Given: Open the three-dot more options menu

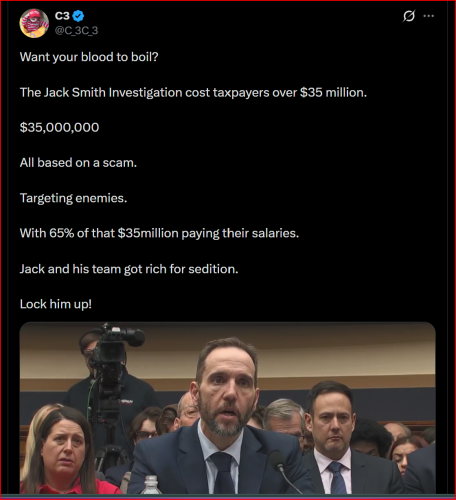Looking at the screenshot, I should (x=429, y=16).
